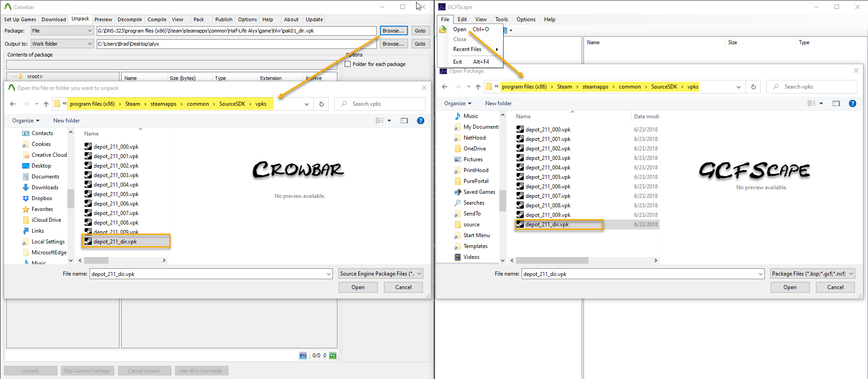
Task: Change view layout in Crowbar's unpack dialog
Action: click(x=379, y=121)
